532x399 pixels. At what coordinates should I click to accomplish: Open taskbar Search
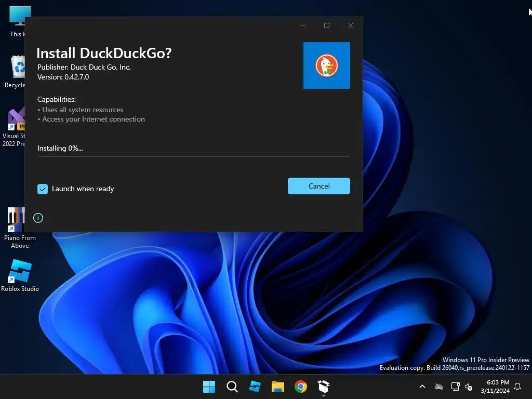coord(232,387)
